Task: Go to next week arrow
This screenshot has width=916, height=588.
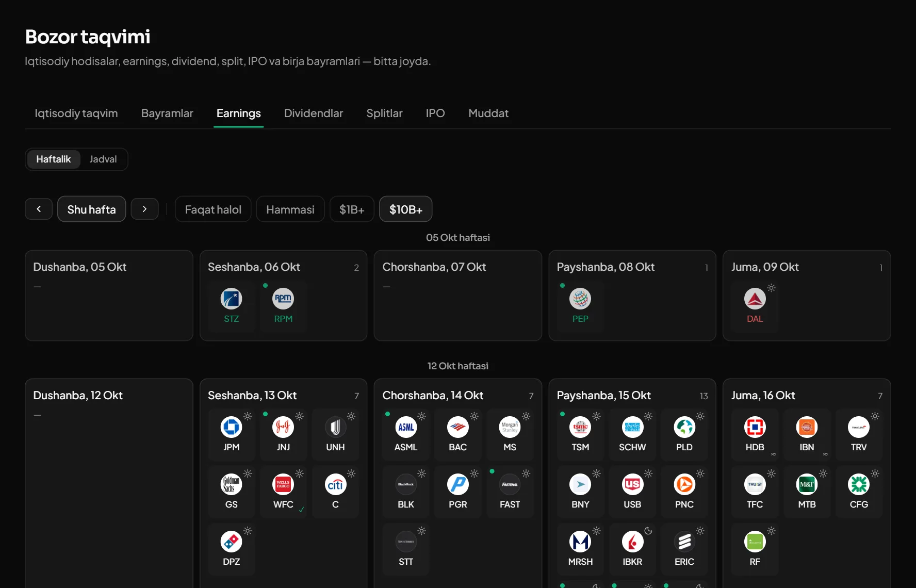Action: click(144, 209)
